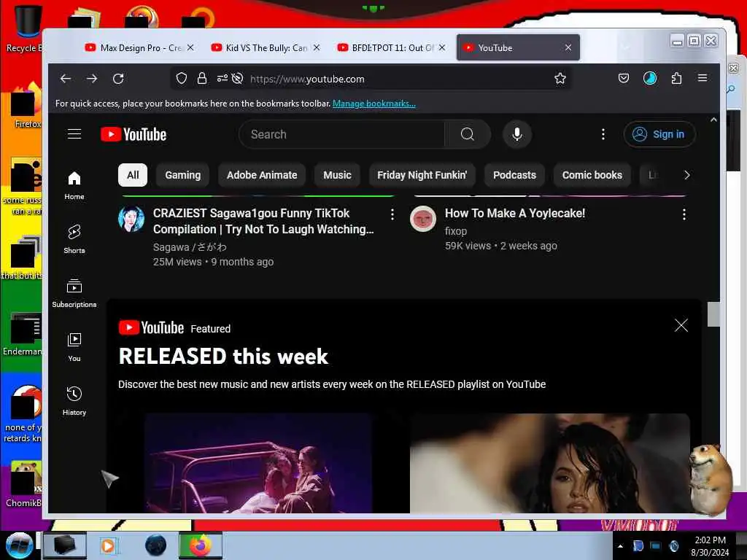This screenshot has width=747, height=560.
Task: Open options for How To Make A Yoylecake
Action: [684, 214]
